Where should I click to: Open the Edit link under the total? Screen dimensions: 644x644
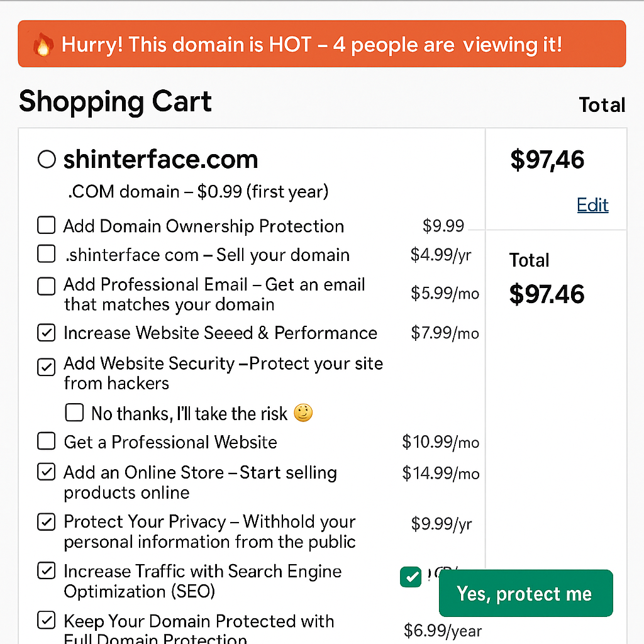click(592, 204)
